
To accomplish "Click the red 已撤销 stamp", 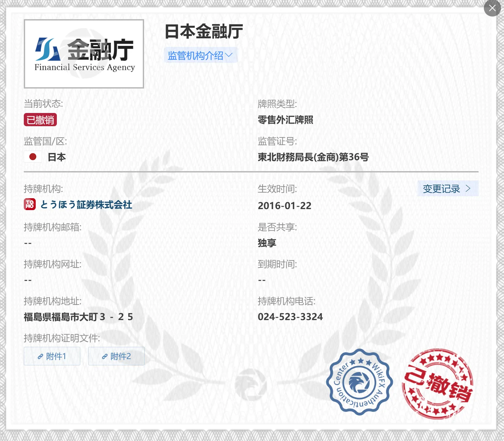I will [x=438, y=384].
